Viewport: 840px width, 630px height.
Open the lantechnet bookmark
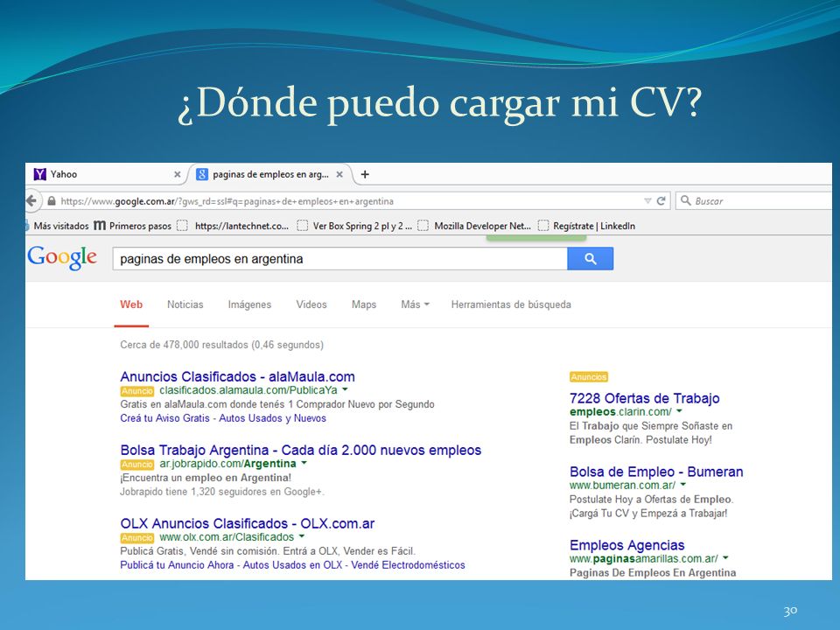233,226
